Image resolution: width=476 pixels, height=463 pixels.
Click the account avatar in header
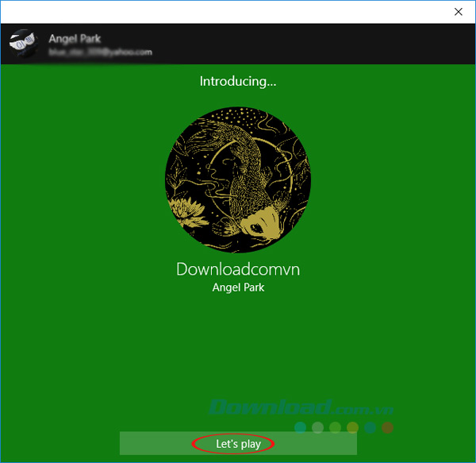[24, 44]
